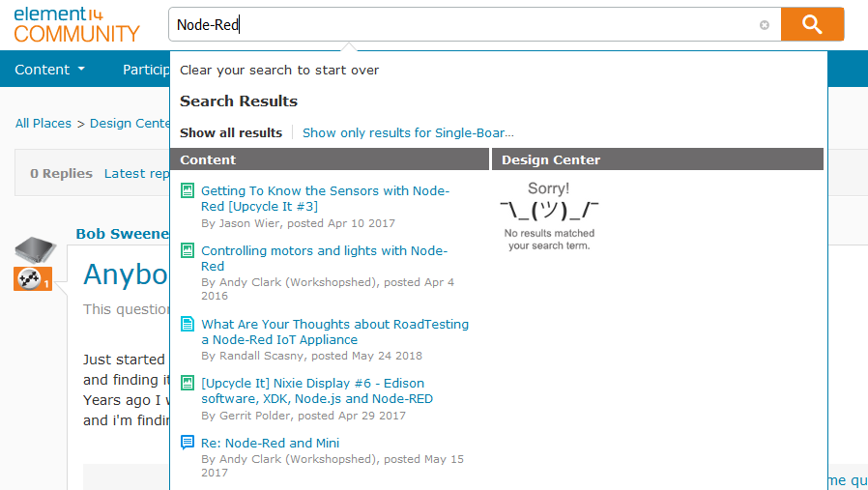
Task: Go to the All Places breadcrumb
Action: pos(43,123)
